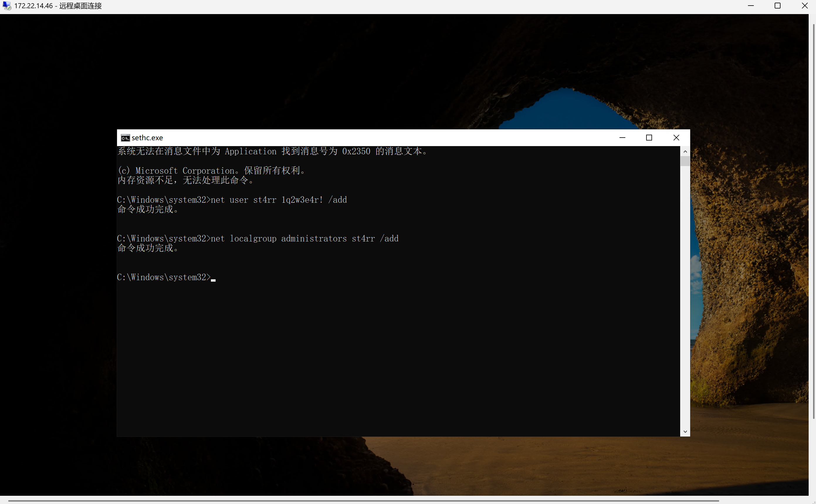The width and height of the screenshot is (816, 504).
Task: Click the '172.22.14.46 - 远程桌面连接' title text
Action: (58, 6)
